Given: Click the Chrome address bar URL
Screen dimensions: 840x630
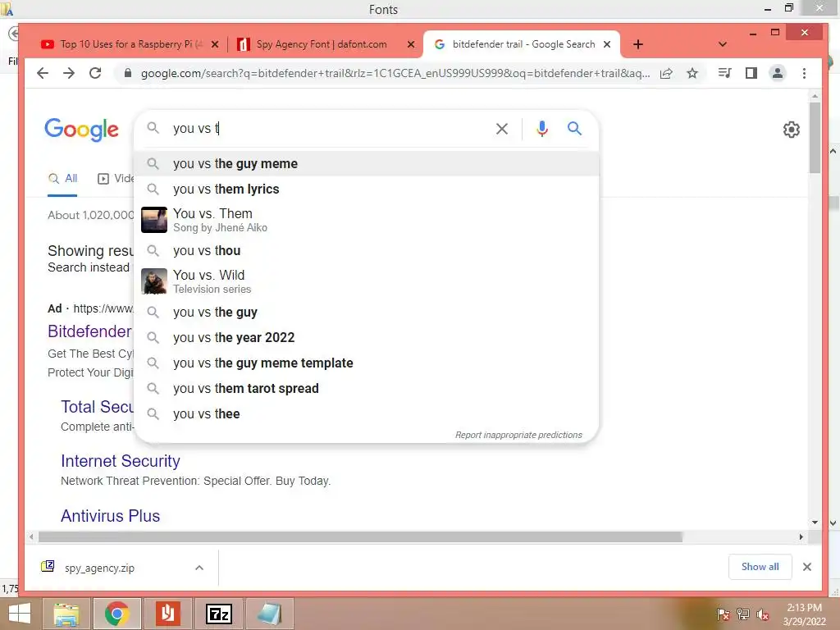Looking at the screenshot, I should [x=395, y=73].
